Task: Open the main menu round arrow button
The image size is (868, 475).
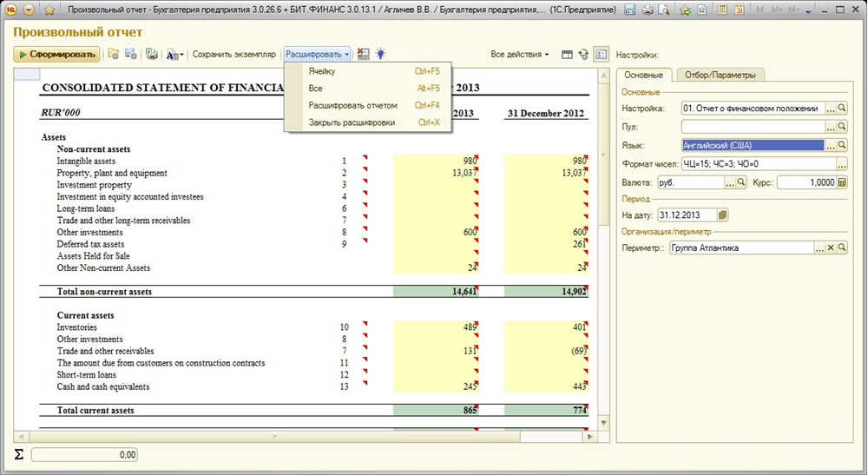Action: point(29,10)
